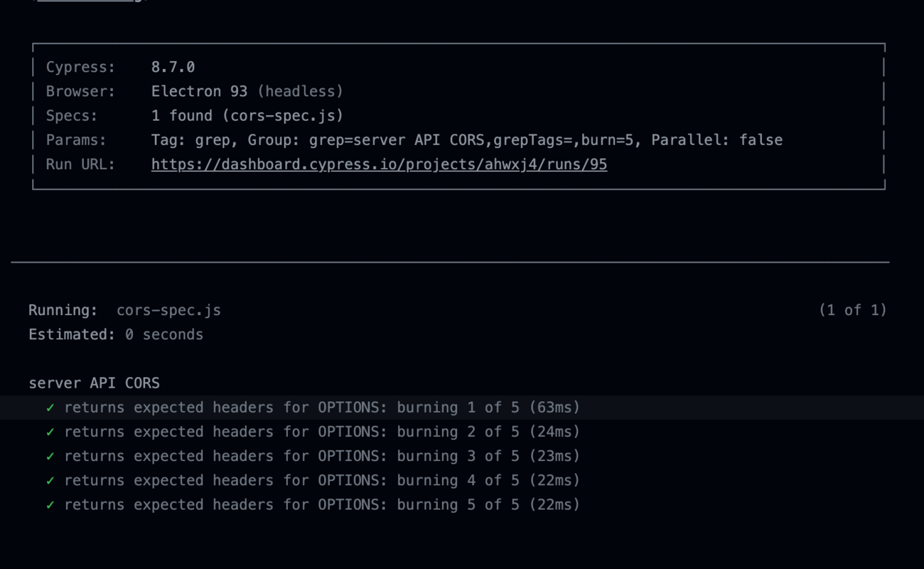Viewport: 924px width, 569px height.
Task: Click the 'Run URL:' label
Action: click(x=80, y=164)
